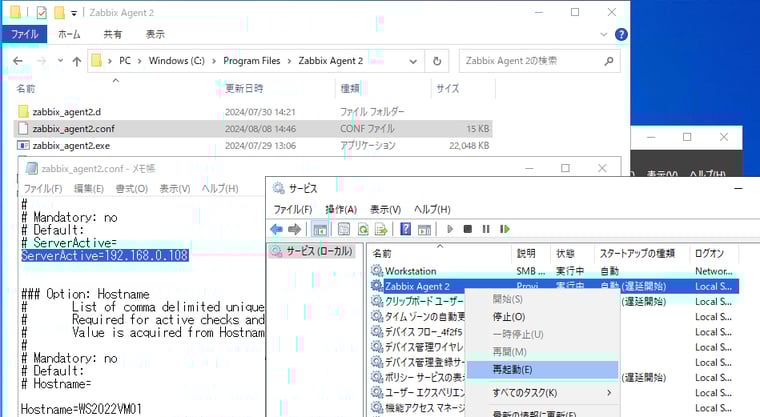This screenshot has width=760, height=417.
Task: Start the service with the play icon
Action: coord(450,229)
